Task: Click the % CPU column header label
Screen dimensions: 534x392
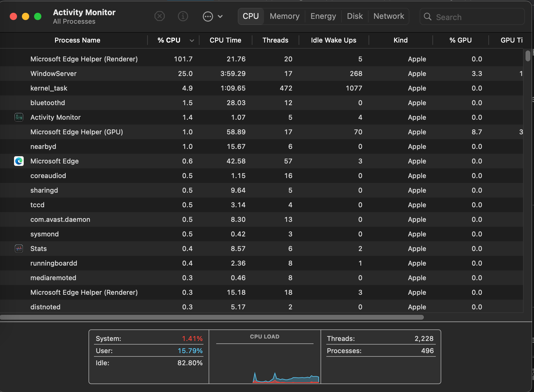Action: 169,40
